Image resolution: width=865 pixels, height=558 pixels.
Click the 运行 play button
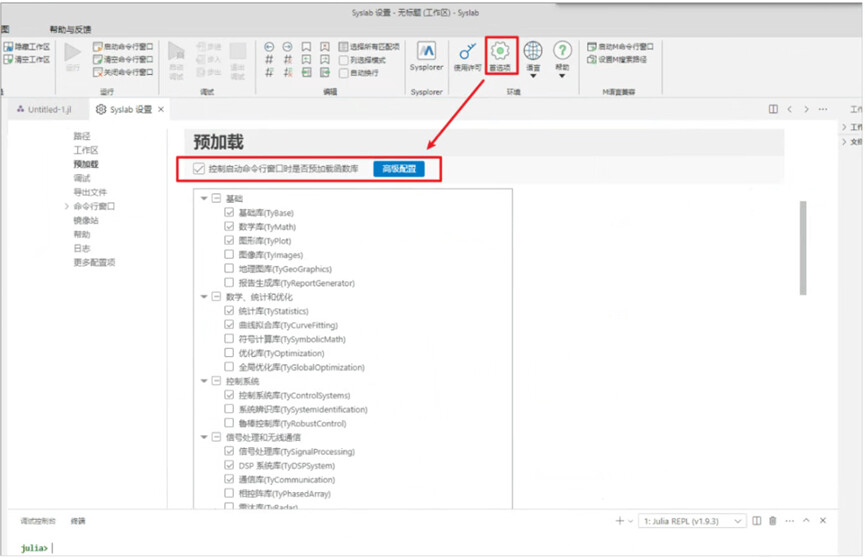coord(73,52)
